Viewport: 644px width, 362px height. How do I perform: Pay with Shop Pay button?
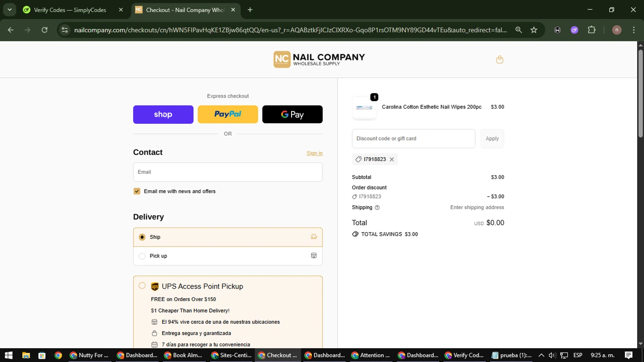pos(163,115)
